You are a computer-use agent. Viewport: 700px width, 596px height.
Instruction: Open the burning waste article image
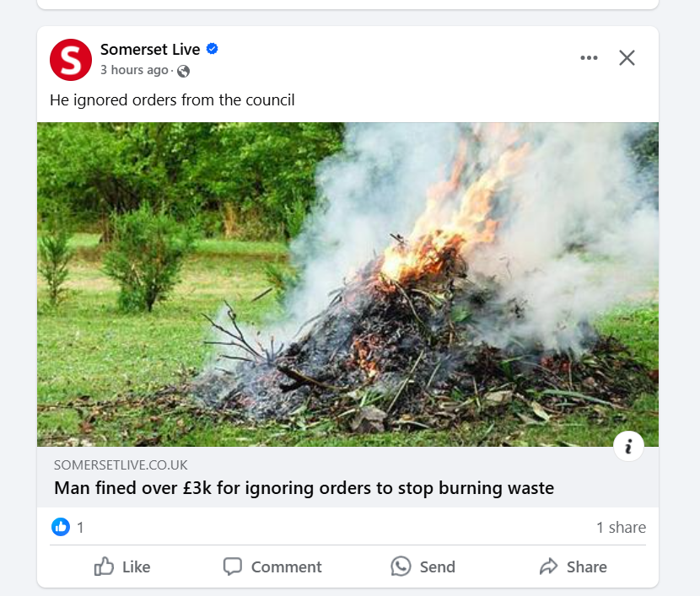pyautogui.click(x=347, y=284)
